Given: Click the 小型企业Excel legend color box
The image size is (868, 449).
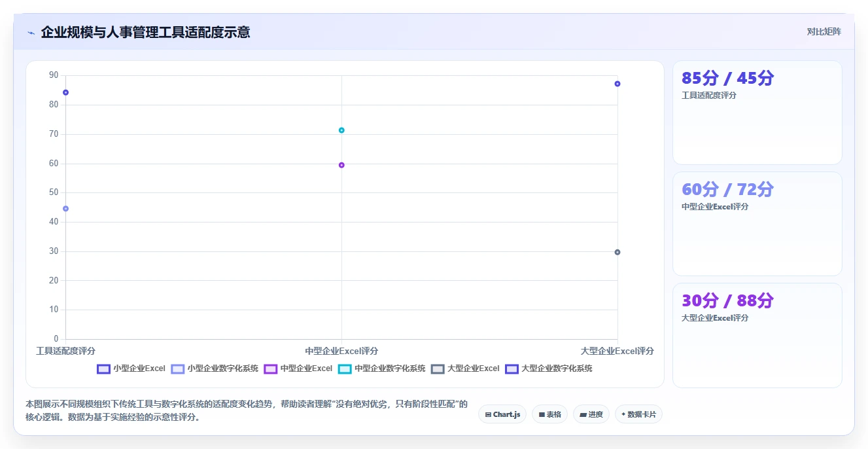Looking at the screenshot, I should pyautogui.click(x=103, y=368).
